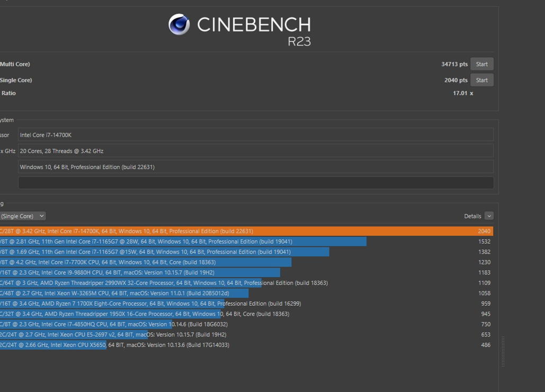Click the 20 Cores, 28 Threads field
Image resolution: width=545 pixels, height=392 pixels.
tap(255, 151)
